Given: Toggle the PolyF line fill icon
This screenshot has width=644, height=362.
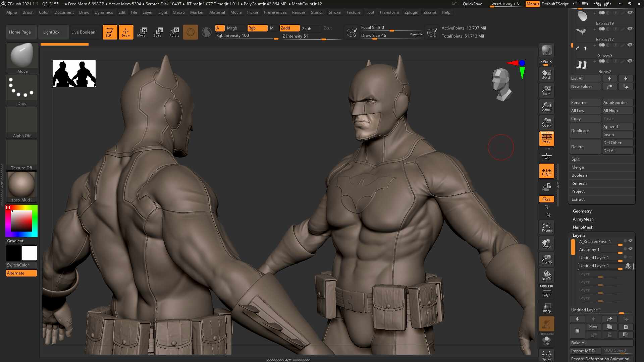Looking at the screenshot, I should [546, 291].
